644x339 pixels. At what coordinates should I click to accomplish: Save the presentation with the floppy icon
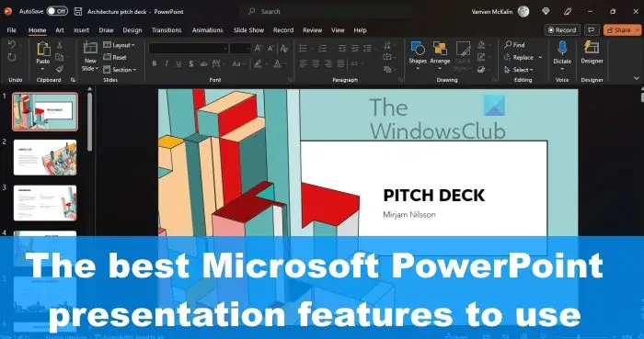point(78,11)
